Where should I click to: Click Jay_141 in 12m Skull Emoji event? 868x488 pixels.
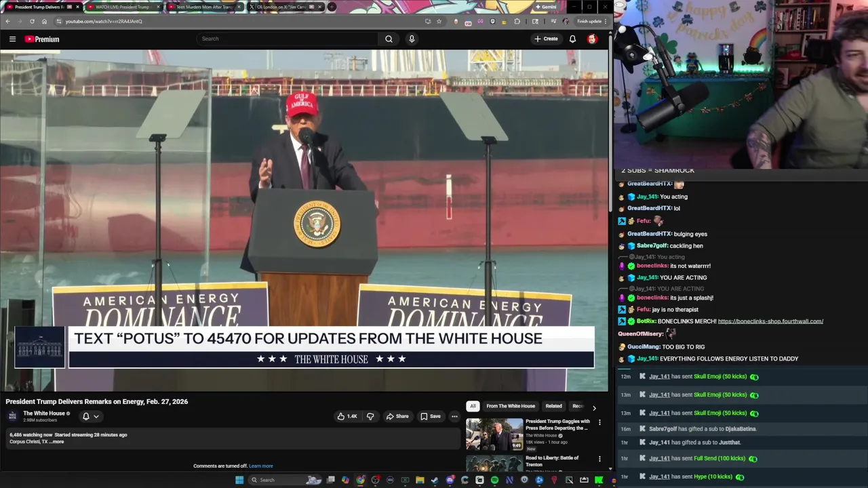[659, 377]
